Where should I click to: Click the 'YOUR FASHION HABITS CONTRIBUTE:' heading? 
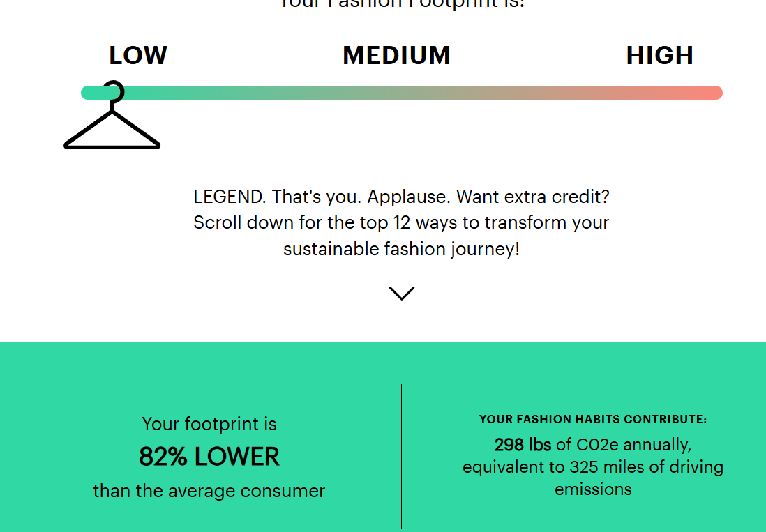pos(592,419)
